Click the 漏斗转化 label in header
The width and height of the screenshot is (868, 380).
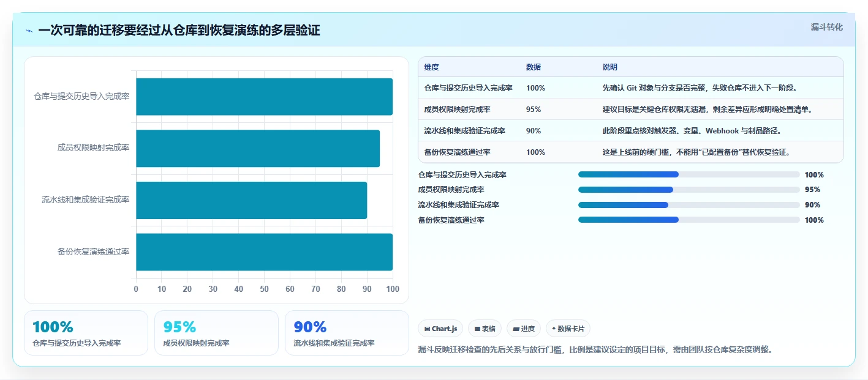[x=826, y=27]
